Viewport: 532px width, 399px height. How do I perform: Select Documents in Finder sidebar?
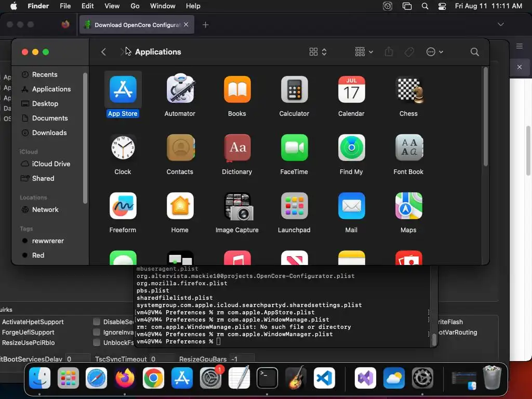[x=49, y=118]
